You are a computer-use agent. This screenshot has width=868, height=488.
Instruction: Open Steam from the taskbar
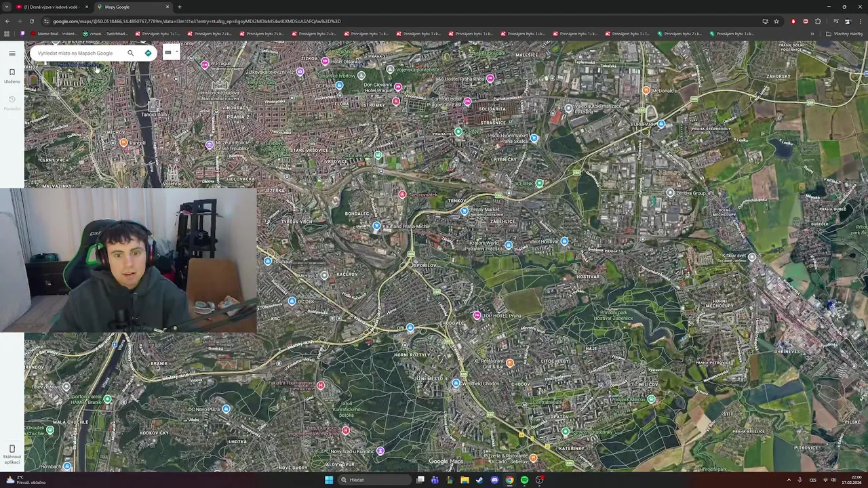click(479, 480)
